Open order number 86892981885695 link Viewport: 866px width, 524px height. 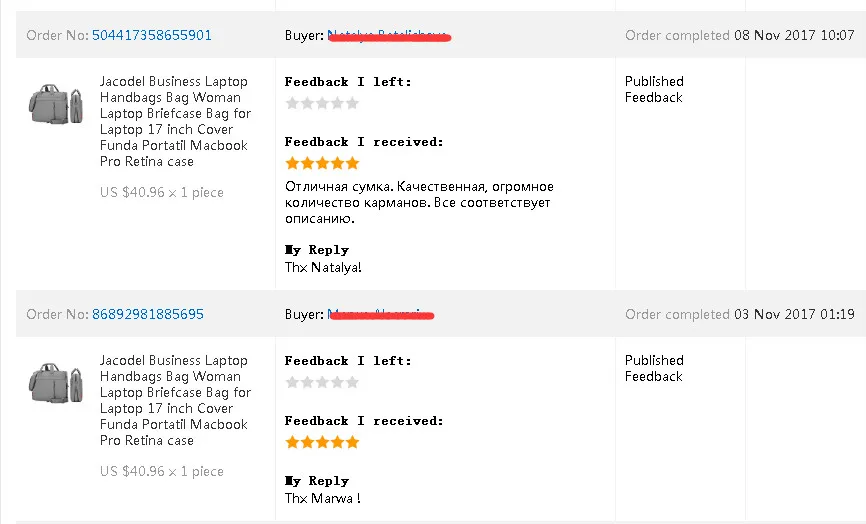click(x=148, y=315)
